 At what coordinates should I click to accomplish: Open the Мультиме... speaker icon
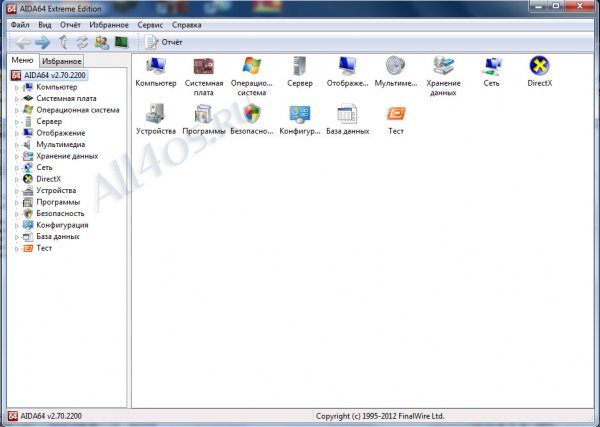pyautogui.click(x=396, y=72)
